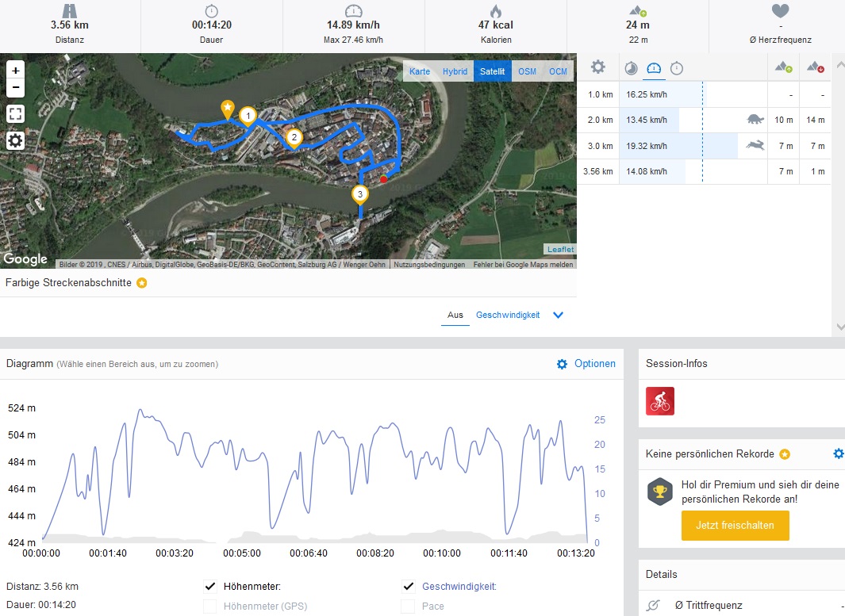
Task: Zoom in on the map
Action: [15, 71]
